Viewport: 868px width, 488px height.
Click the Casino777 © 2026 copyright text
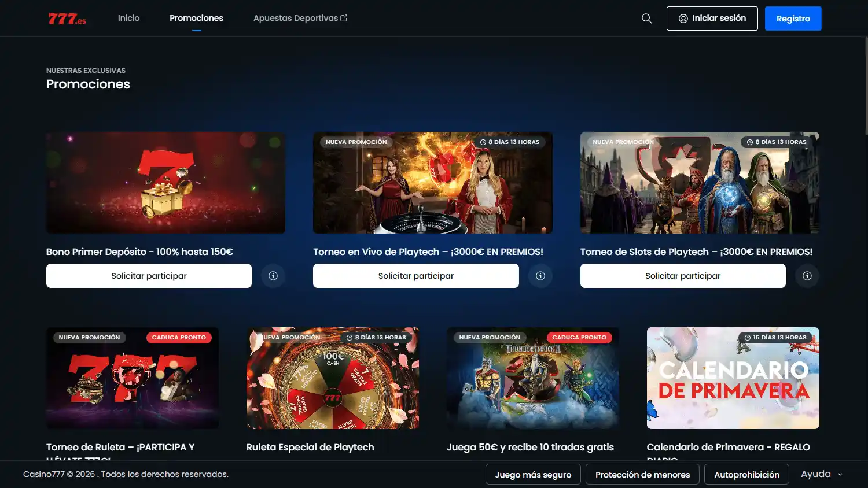126,474
